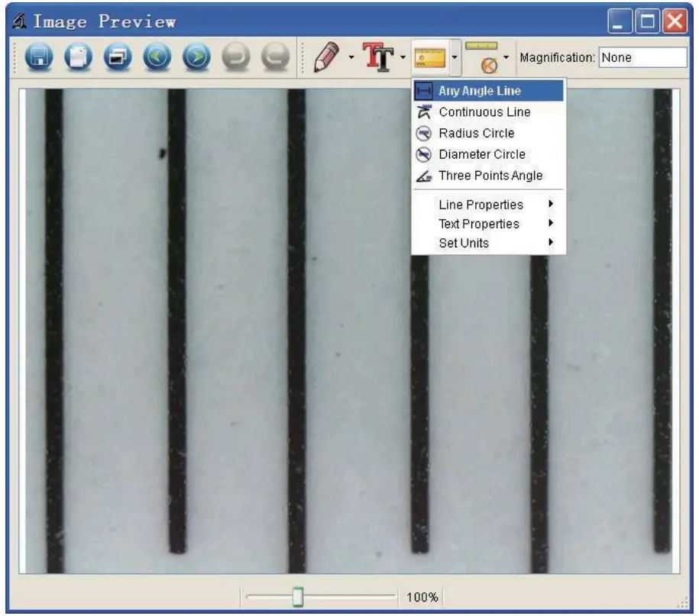Choose Continuous Line measurement option
The image size is (699, 616).
coord(484,112)
